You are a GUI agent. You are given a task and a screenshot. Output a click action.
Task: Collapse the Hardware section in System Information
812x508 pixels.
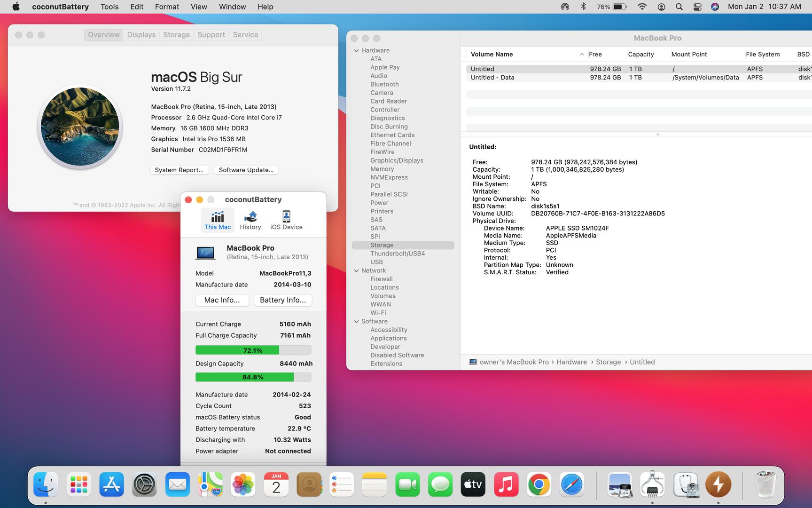(x=356, y=50)
